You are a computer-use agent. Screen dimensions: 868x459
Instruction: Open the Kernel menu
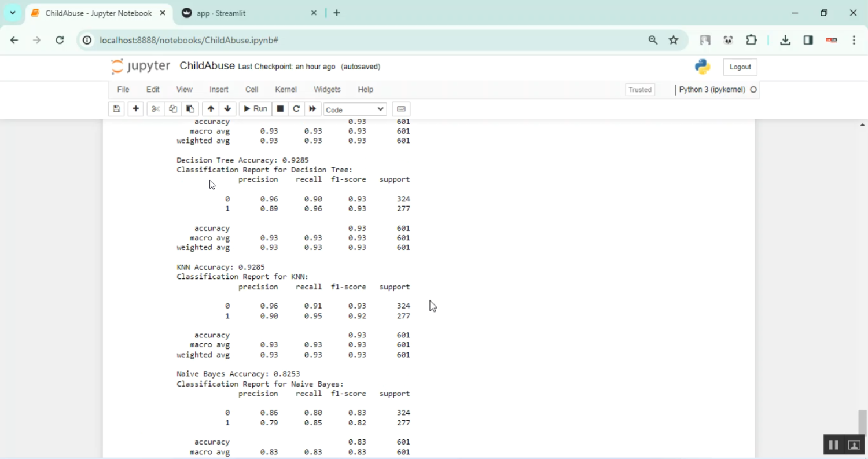[285, 89]
